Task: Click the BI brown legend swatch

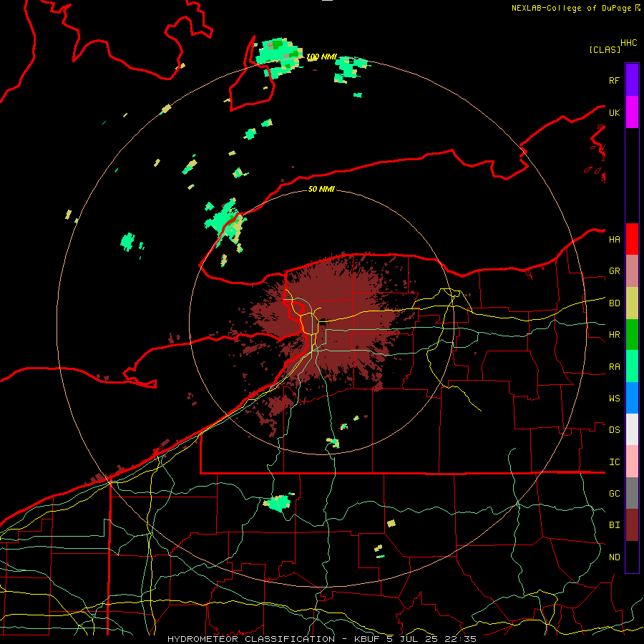Action: (x=632, y=525)
